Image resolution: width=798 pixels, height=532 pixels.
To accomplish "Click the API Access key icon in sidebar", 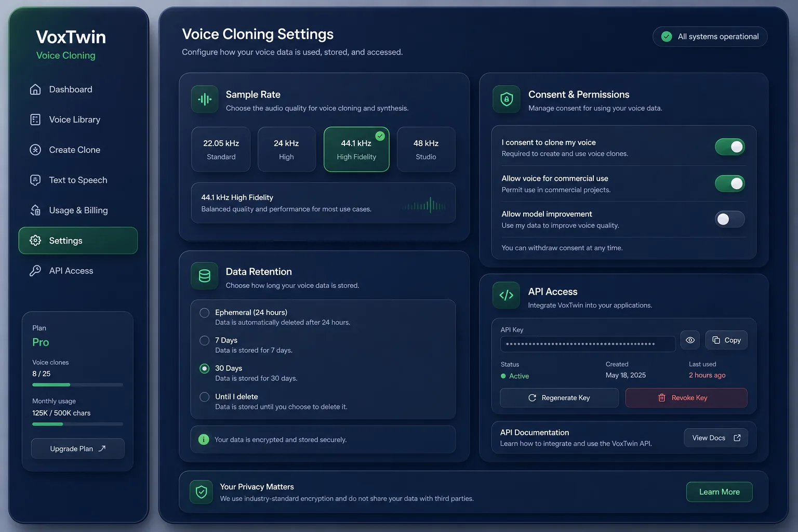I will 35,271.
